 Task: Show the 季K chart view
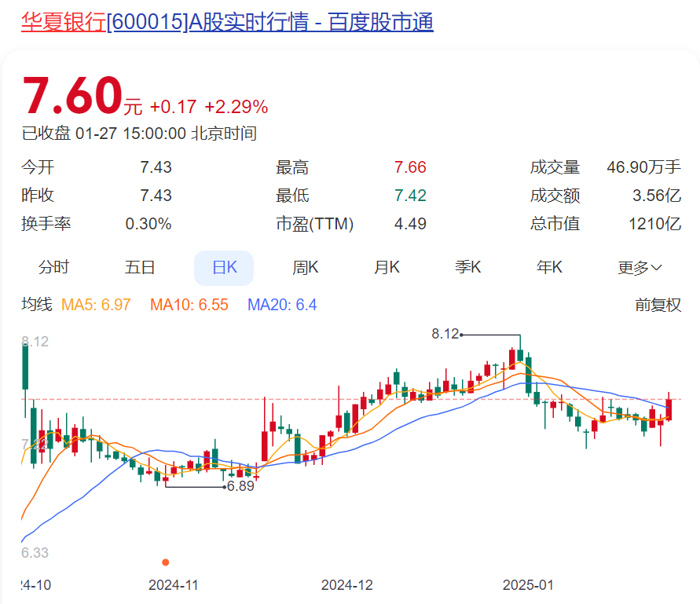point(468,267)
